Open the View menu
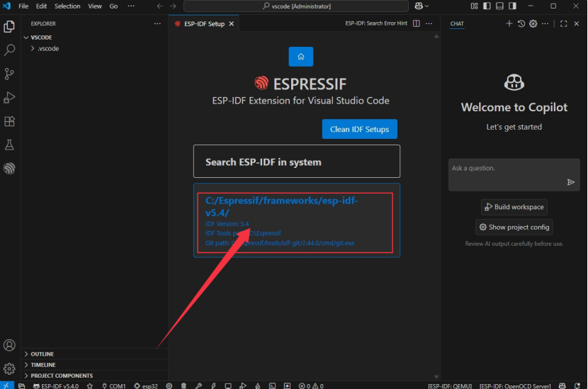Viewport: 588px width, 389px height. pyautogui.click(x=95, y=6)
